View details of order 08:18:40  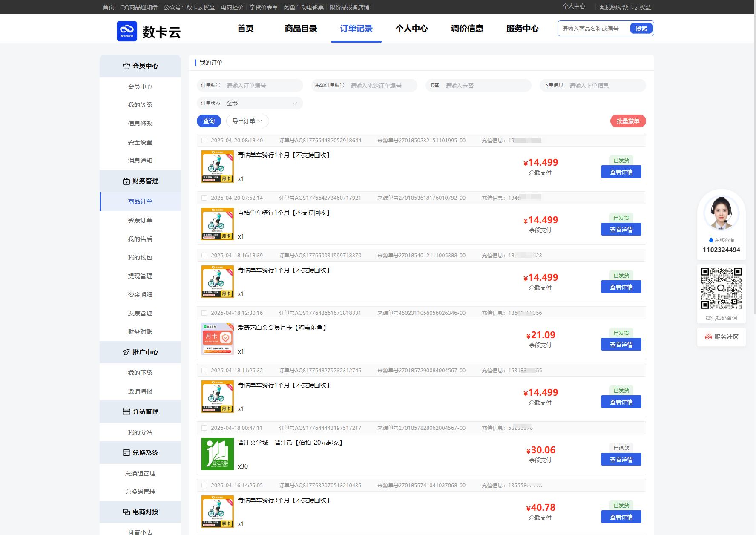621,172
